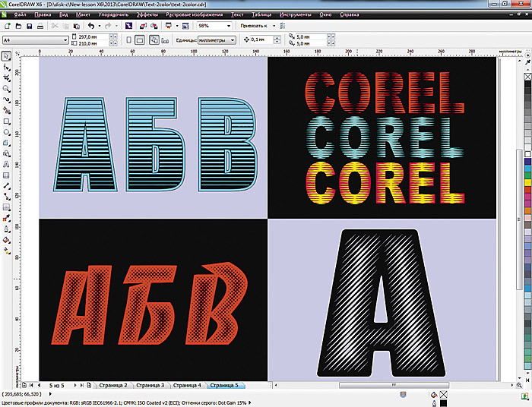Open the application launcher dropdown arrow
Screen dimensions: 532x407
[x=177, y=26]
